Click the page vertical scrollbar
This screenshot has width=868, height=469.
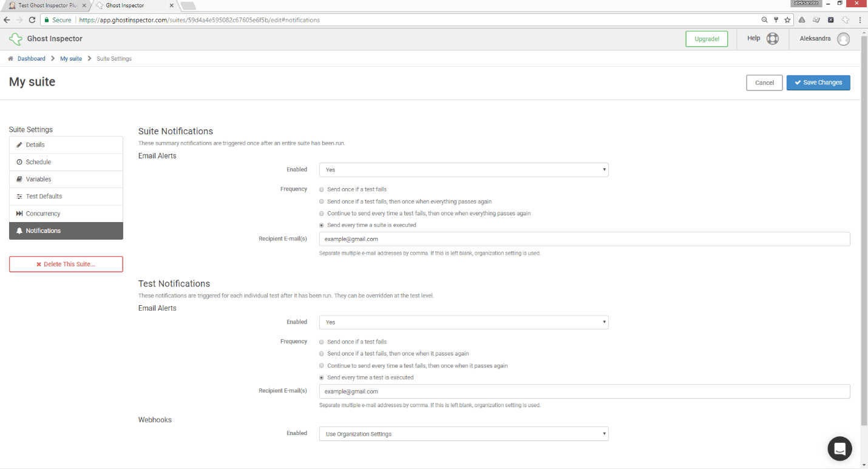click(864, 231)
